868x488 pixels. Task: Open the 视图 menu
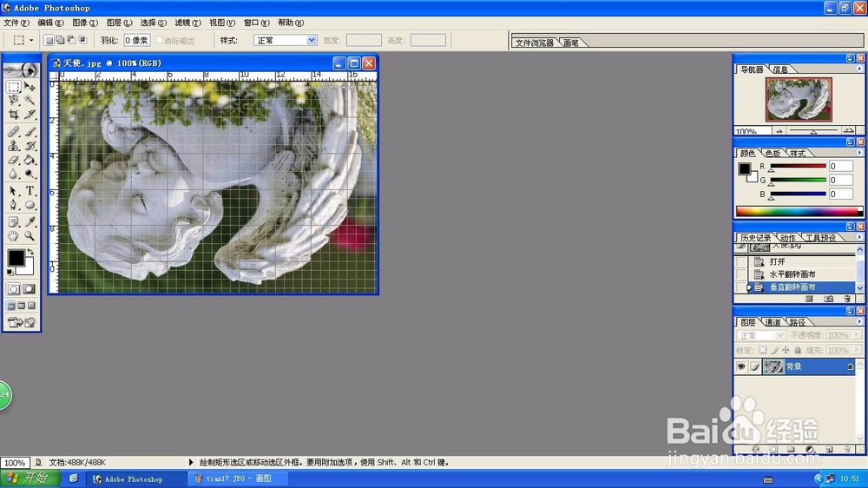click(222, 23)
